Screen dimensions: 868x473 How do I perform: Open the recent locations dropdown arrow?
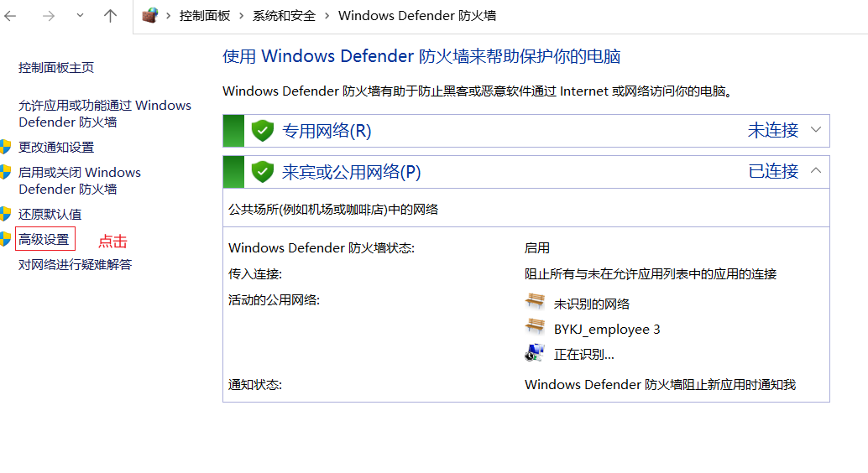[x=80, y=16]
